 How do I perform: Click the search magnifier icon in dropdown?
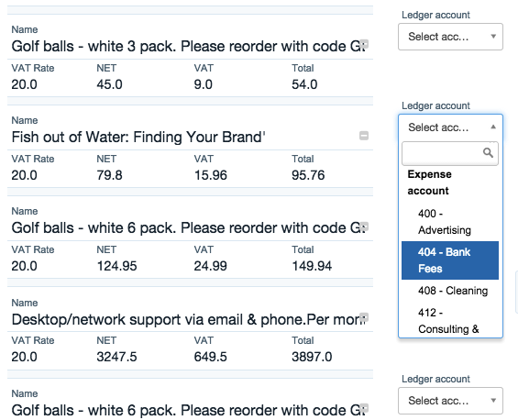coord(488,152)
